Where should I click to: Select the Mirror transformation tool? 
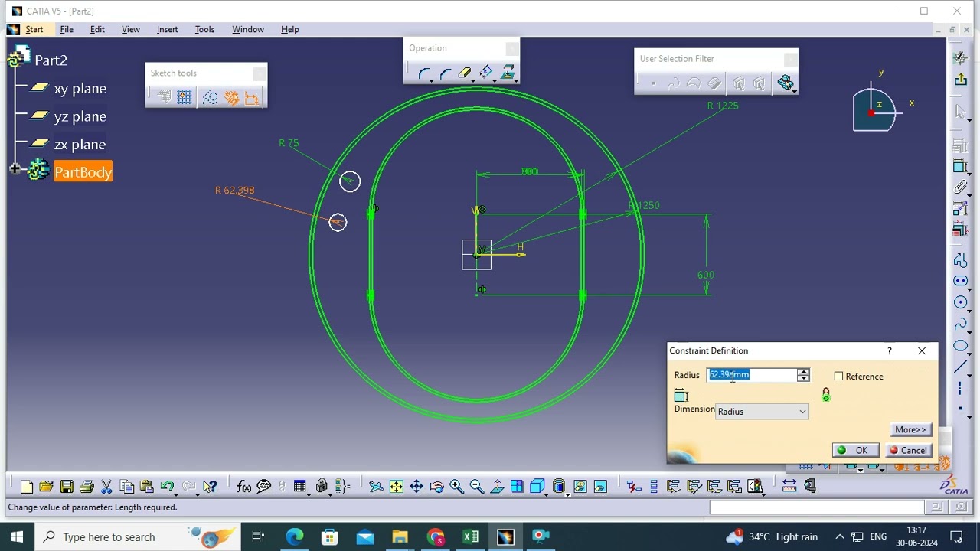[485, 73]
